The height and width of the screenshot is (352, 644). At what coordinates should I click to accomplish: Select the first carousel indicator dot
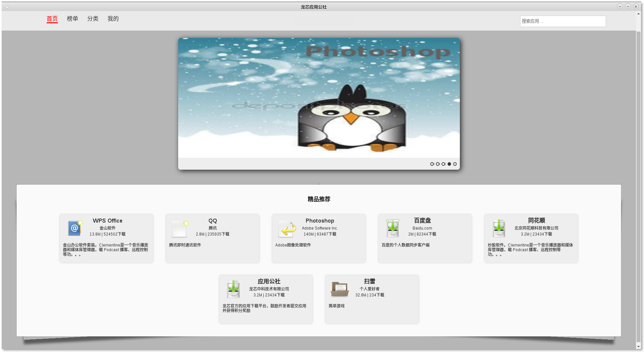[x=432, y=164]
